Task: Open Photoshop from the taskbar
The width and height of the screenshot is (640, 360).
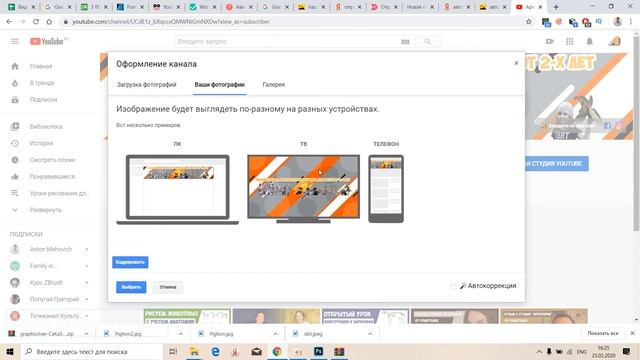Action: (318, 351)
